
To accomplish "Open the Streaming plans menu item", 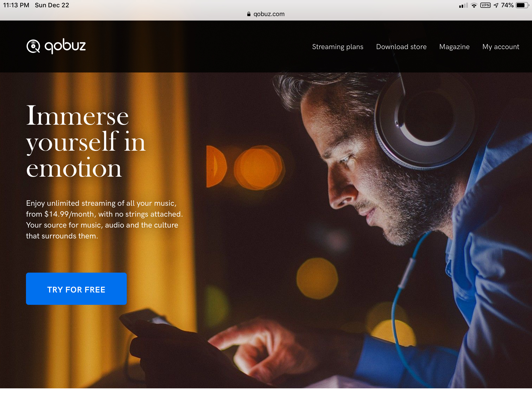I will click(x=338, y=47).
